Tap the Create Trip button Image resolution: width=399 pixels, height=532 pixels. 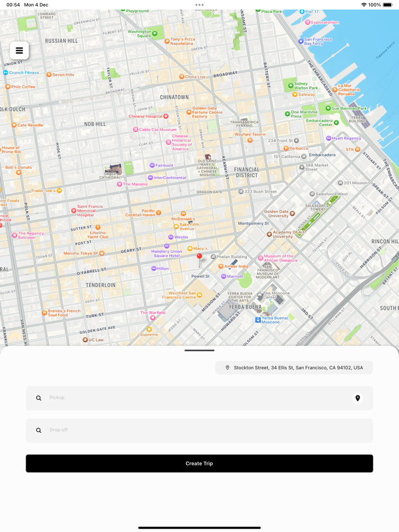[x=199, y=464]
